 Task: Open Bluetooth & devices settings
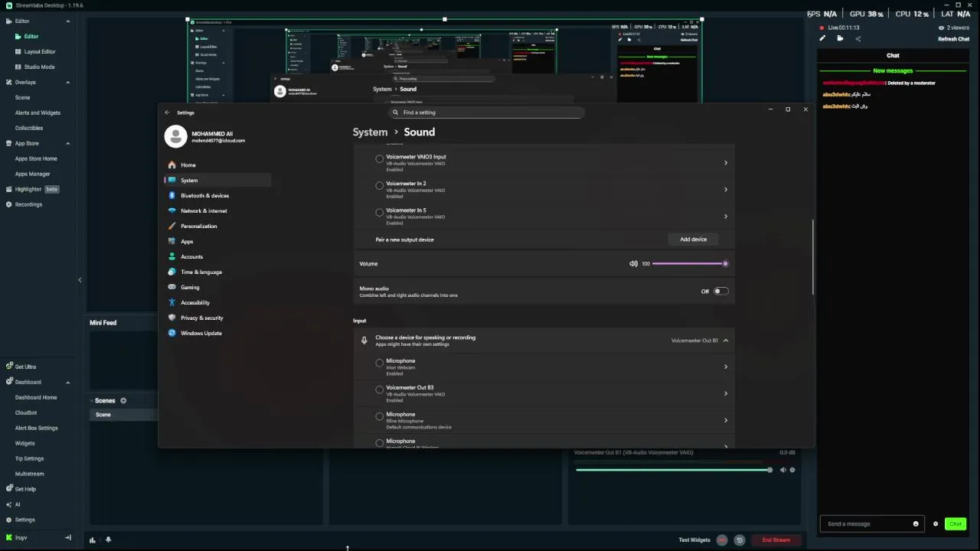198,195
